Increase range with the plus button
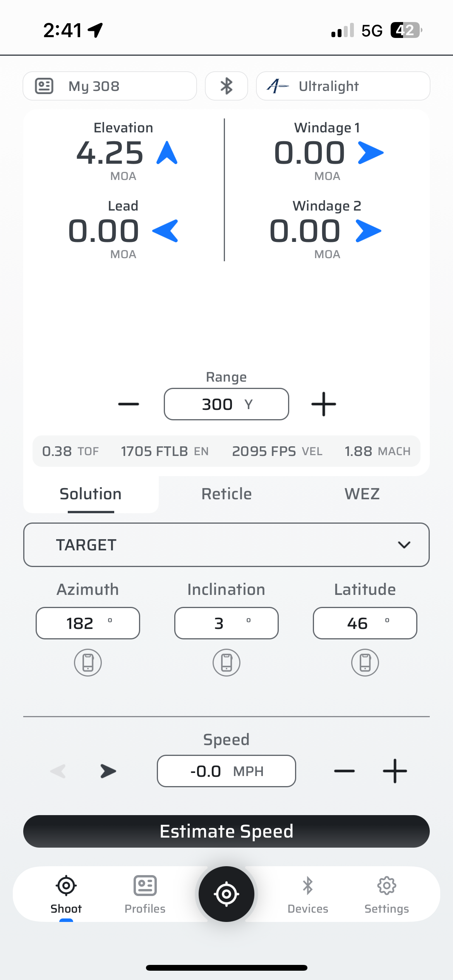Viewport: 453px width, 980px height. click(x=324, y=404)
